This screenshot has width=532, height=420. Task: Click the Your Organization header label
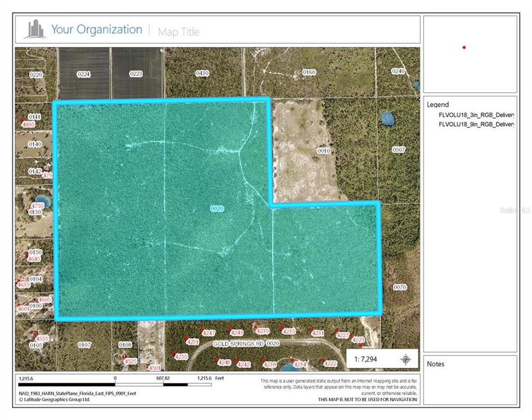click(x=96, y=29)
